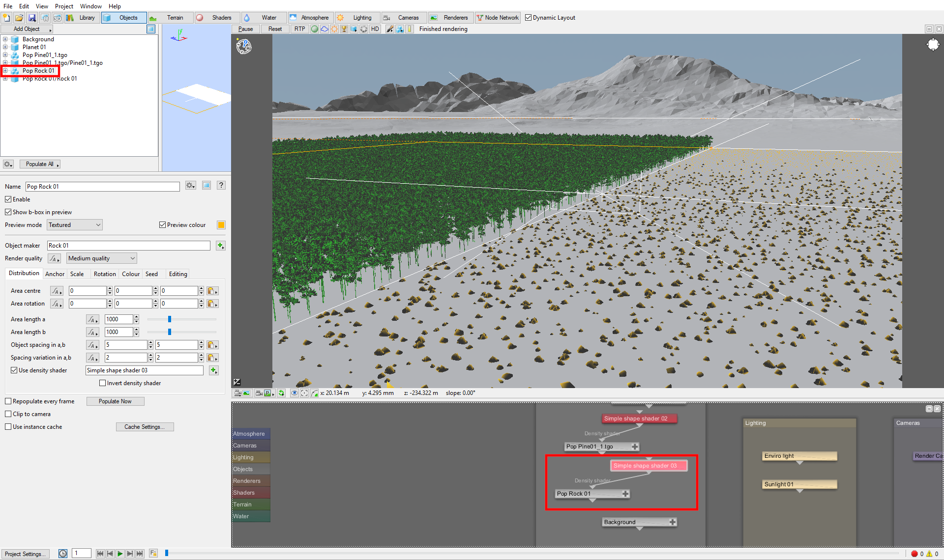
Task: Switch to the Anchor tab
Action: pyautogui.click(x=55, y=274)
